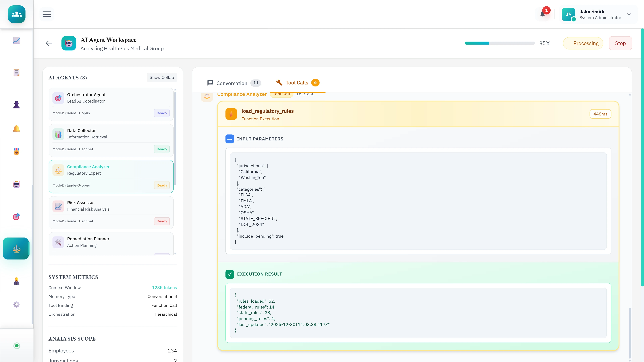Open the target goals icon in sidebar
644x362 pixels.
16,217
